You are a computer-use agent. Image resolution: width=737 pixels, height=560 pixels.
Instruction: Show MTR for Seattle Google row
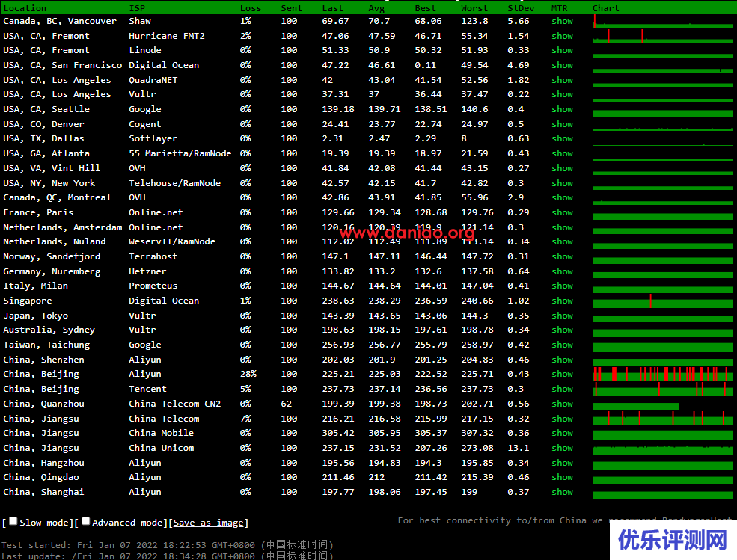562,109
